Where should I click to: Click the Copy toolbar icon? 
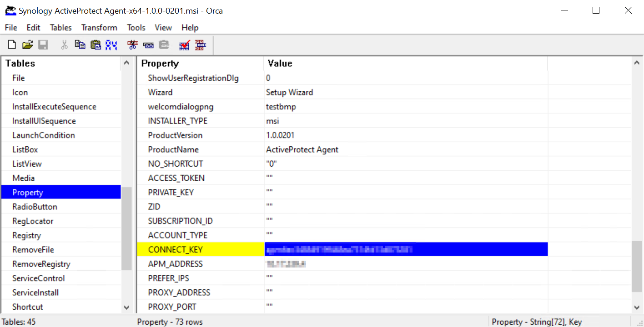point(80,45)
